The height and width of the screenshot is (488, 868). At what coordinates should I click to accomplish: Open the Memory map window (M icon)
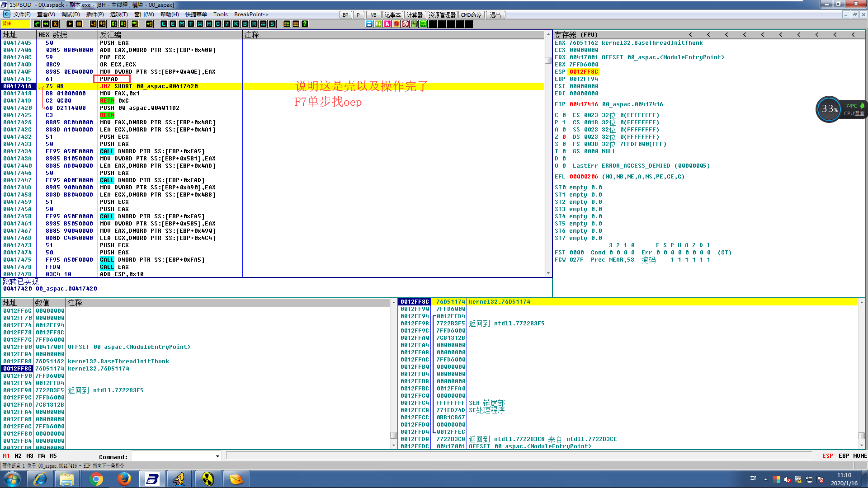point(182,24)
